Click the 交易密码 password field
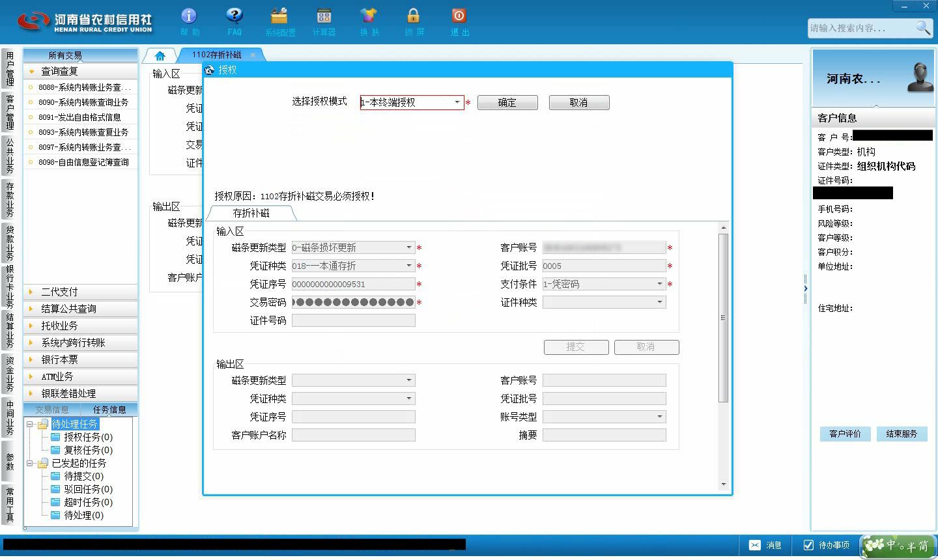The width and height of the screenshot is (938, 560). pos(354,302)
